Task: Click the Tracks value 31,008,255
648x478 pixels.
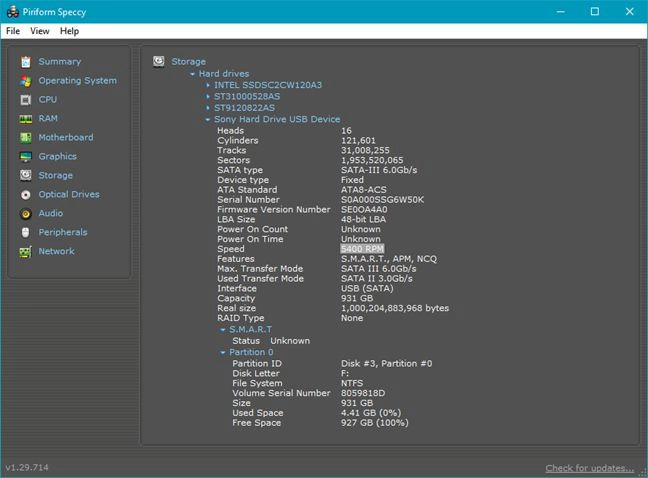Action: 365,150
